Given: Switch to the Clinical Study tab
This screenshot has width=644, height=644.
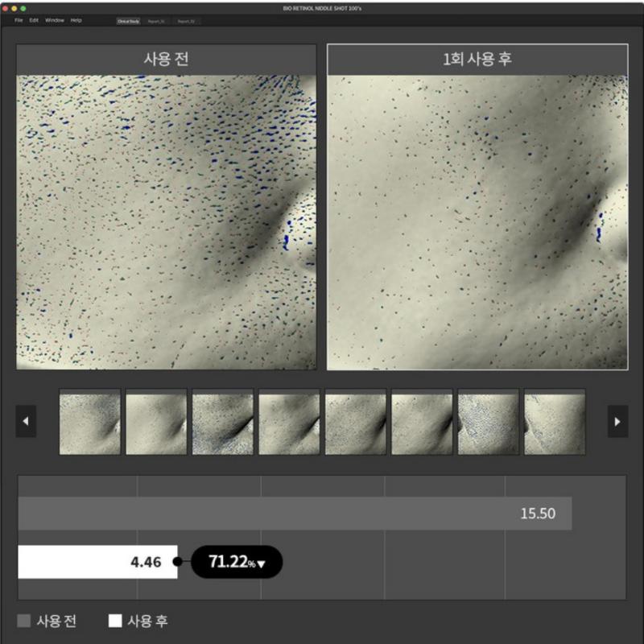Looking at the screenshot, I should click(128, 21).
